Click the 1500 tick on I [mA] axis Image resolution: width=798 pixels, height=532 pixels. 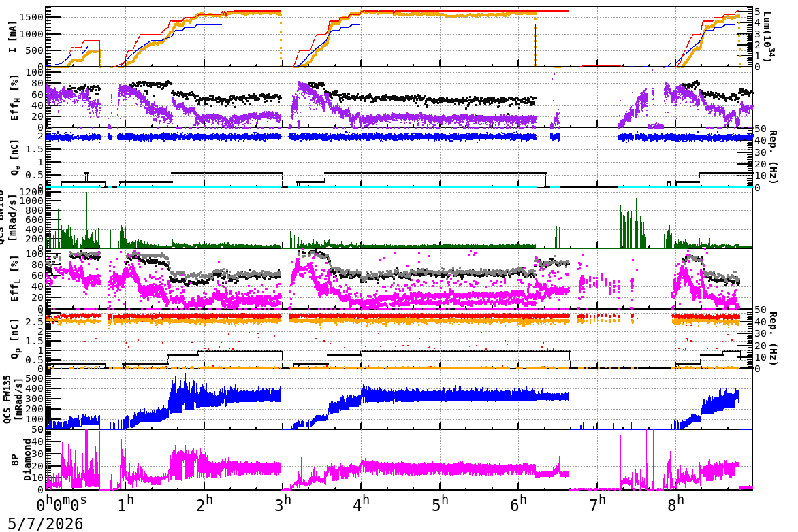pos(31,17)
